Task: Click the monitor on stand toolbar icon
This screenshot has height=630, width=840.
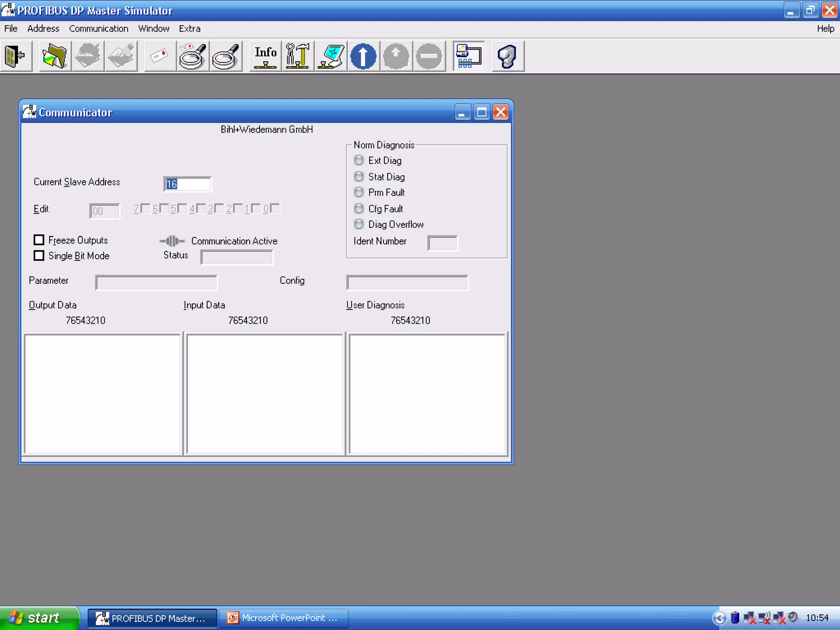Action: (331, 56)
